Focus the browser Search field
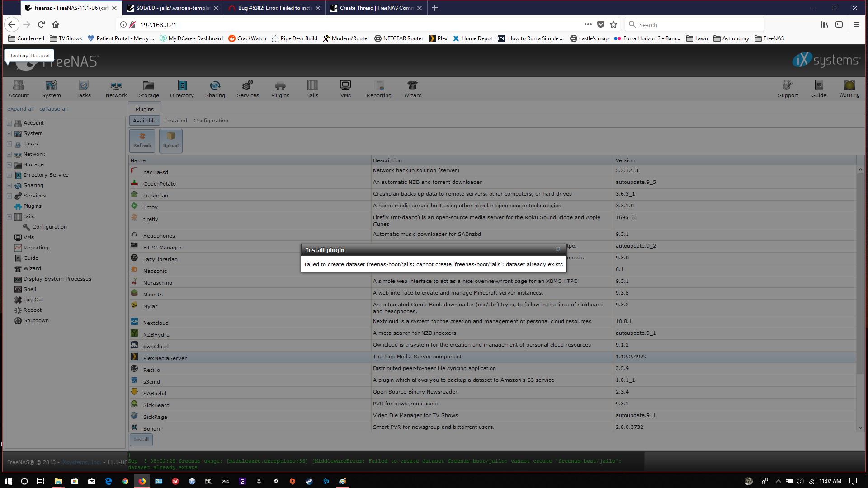This screenshot has height=488, width=868. tap(694, 24)
